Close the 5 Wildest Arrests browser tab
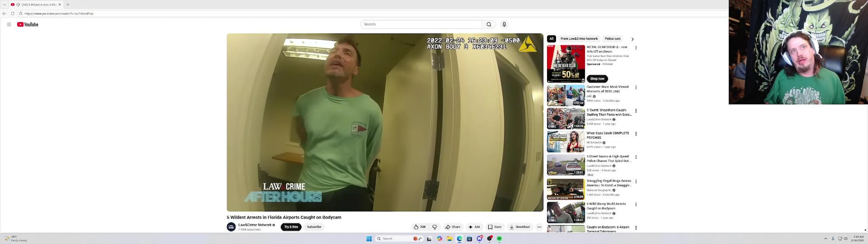Viewport: 868px width, 244px height. click(x=60, y=4)
